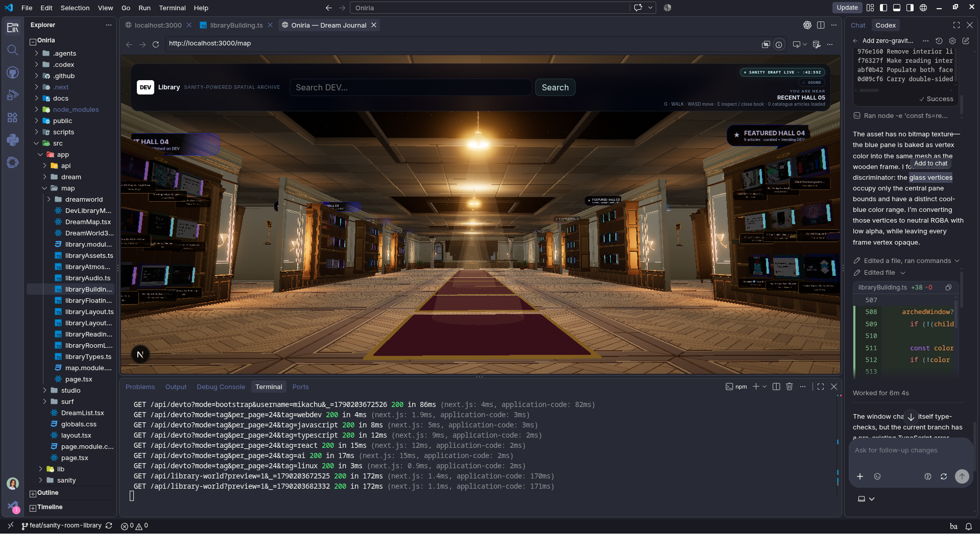Open notifications bell in status bar

point(969,526)
